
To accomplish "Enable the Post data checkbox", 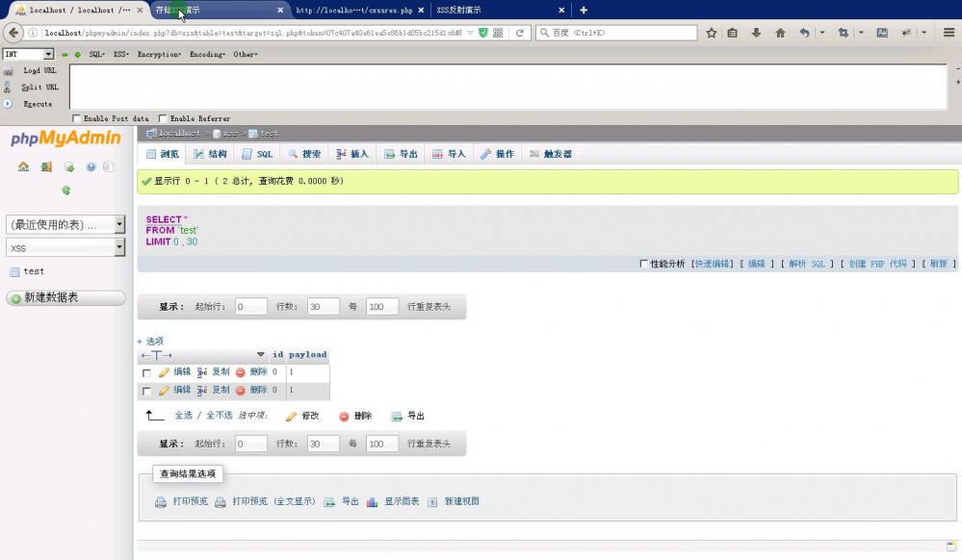I will [x=76, y=118].
